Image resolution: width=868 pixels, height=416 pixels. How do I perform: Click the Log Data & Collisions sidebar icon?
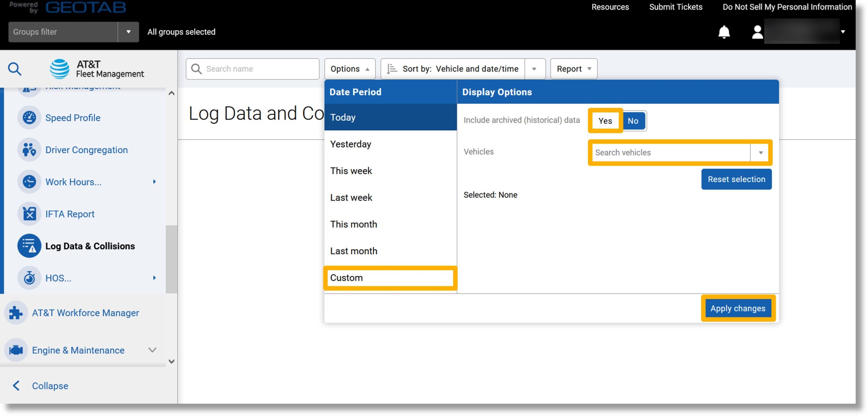tap(29, 245)
